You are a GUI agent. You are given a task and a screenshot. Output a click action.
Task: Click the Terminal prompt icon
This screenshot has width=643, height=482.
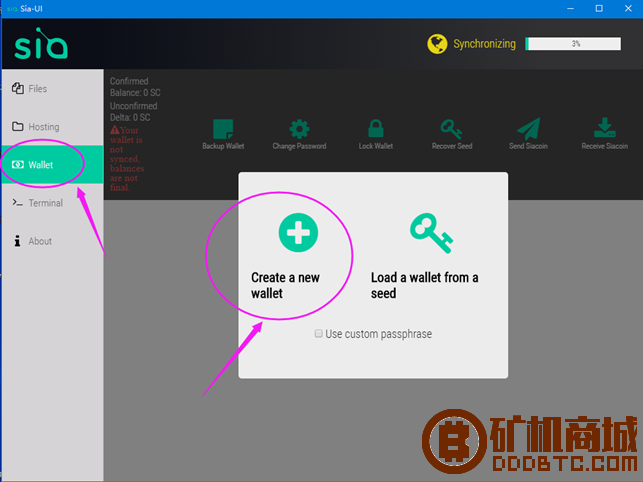pyautogui.click(x=18, y=202)
